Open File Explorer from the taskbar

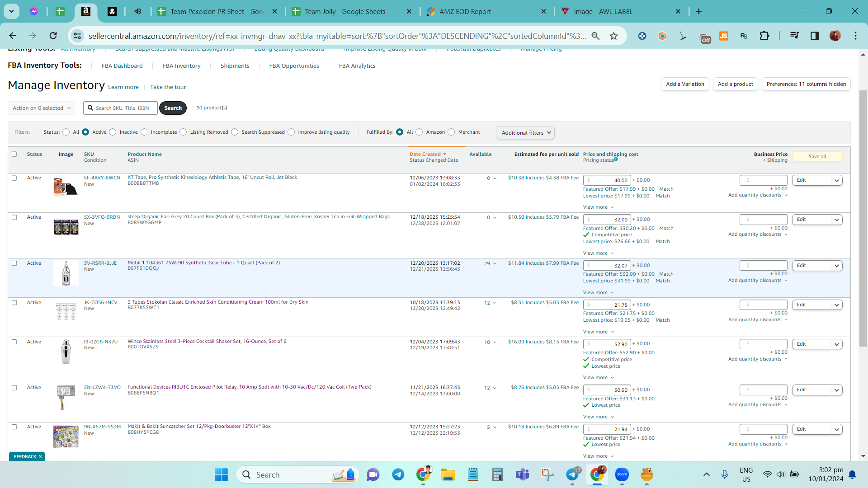(x=448, y=475)
